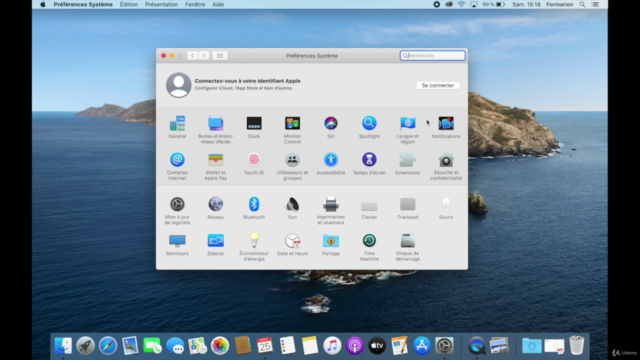Screen dimensions: 640x360
Task: Open the Fenêtre menu
Action: click(195, 4)
